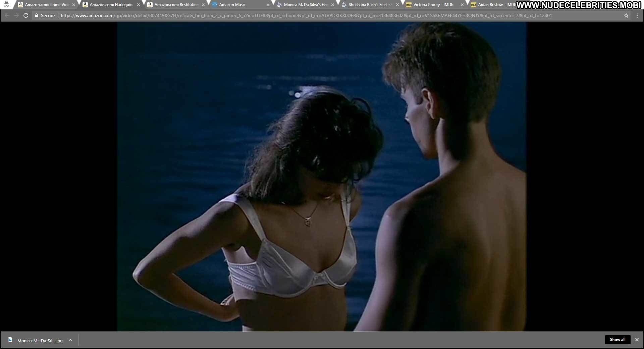The image size is (644, 349).
Task: Switch to the Amazon Music tab
Action: pos(232,5)
